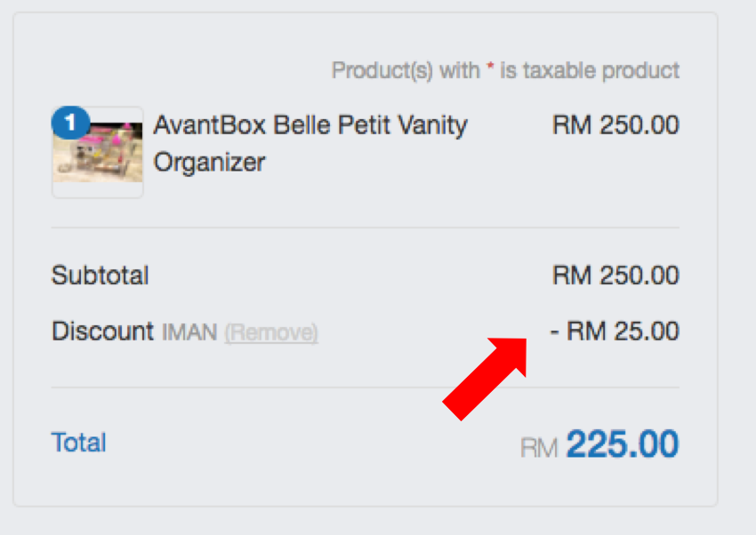Click the divider line below product row

click(x=365, y=228)
